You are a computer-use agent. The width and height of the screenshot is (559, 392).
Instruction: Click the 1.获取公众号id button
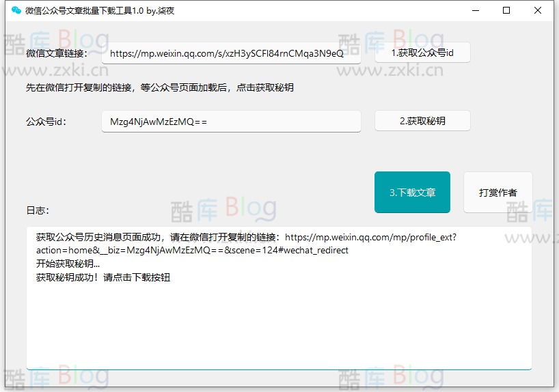click(422, 53)
